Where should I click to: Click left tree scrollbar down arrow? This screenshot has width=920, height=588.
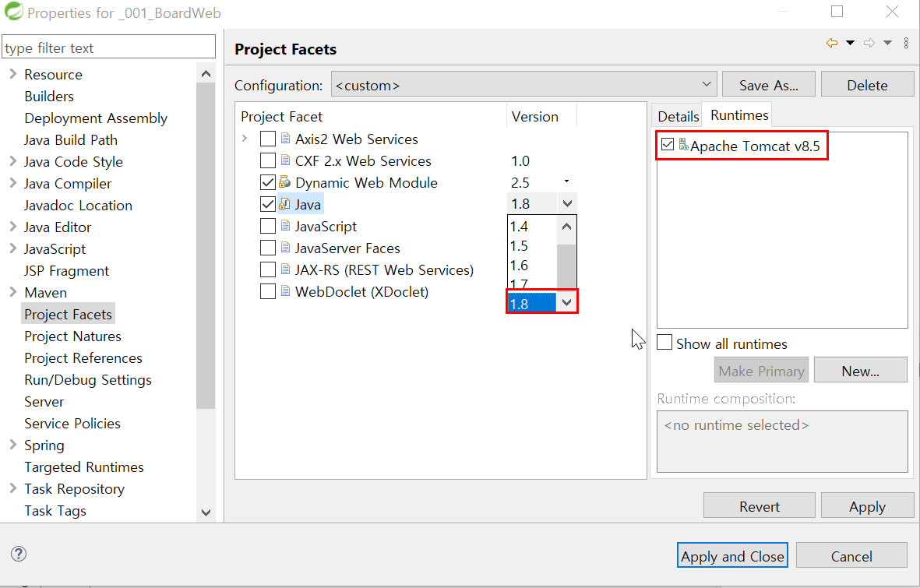tap(206, 512)
